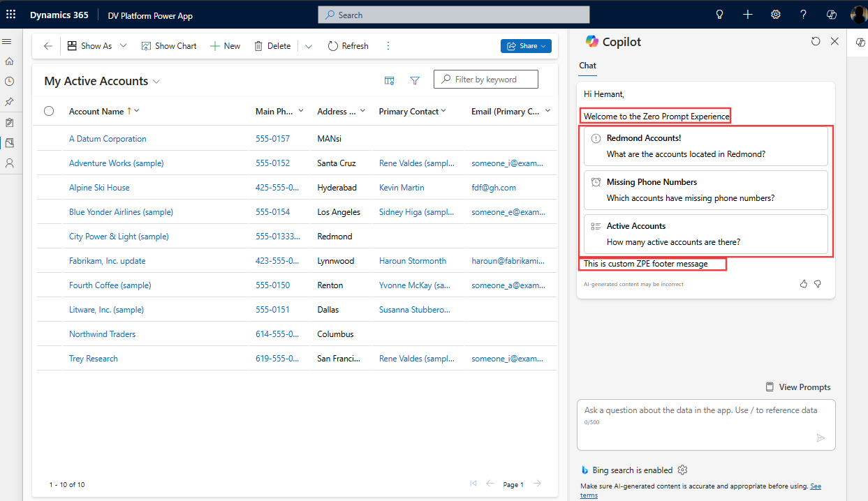Open the Pinned items sidebar icon
Image resolution: width=868 pixels, height=501 pixels.
[9, 102]
